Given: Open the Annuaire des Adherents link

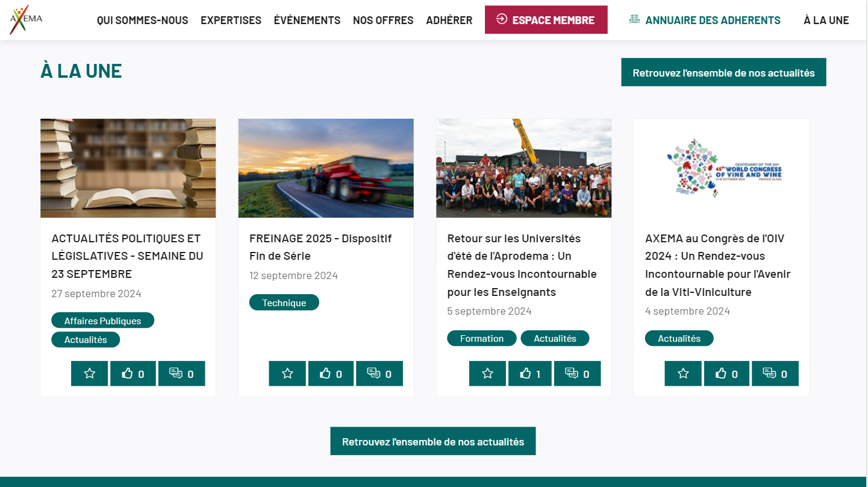Looking at the screenshot, I should [704, 20].
